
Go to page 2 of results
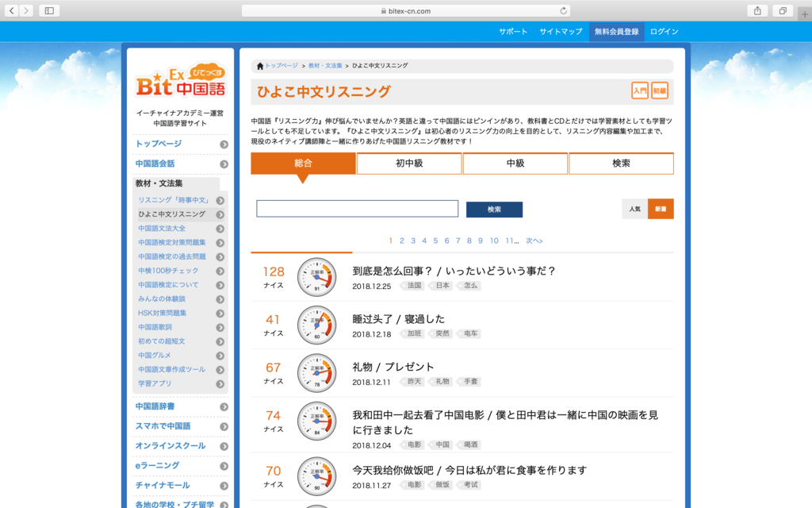click(x=402, y=241)
